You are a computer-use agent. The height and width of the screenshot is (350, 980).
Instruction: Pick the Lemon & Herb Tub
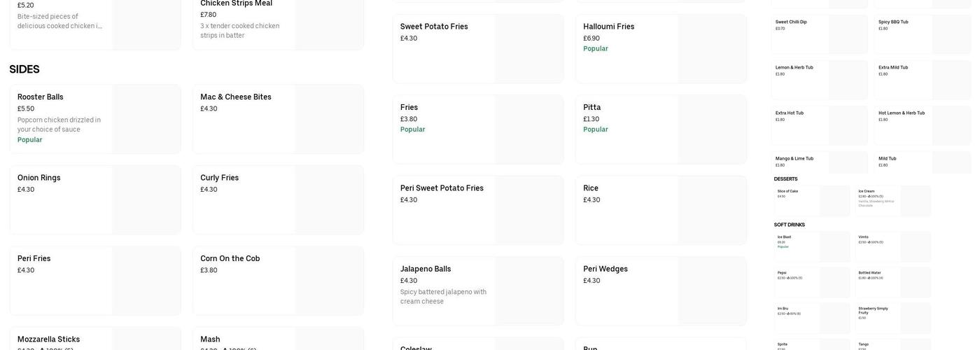819,79
